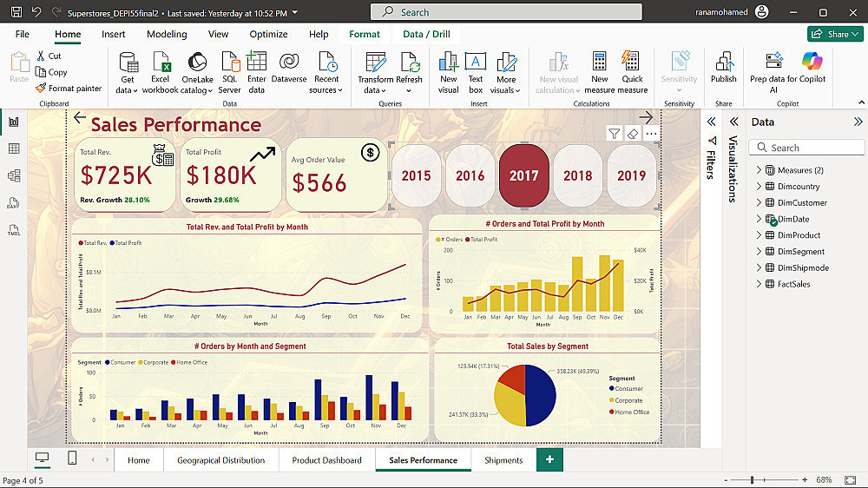Click the Excel workbook icon
Image resolution: width=868 pixels, height=488 pixels.
(x=161, y=63)
